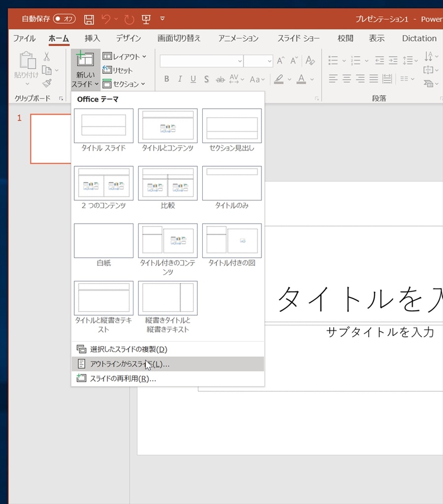Switch to the スライド ショー tab
443x504 pixels.
298,38
